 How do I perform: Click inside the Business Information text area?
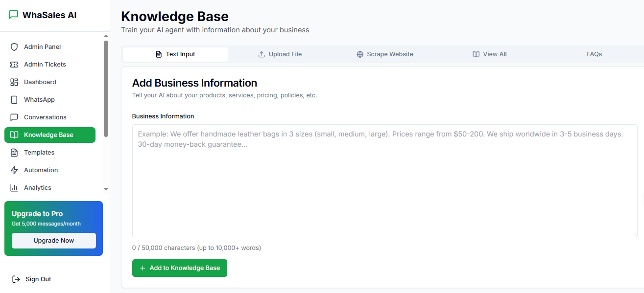coord(384,181)
